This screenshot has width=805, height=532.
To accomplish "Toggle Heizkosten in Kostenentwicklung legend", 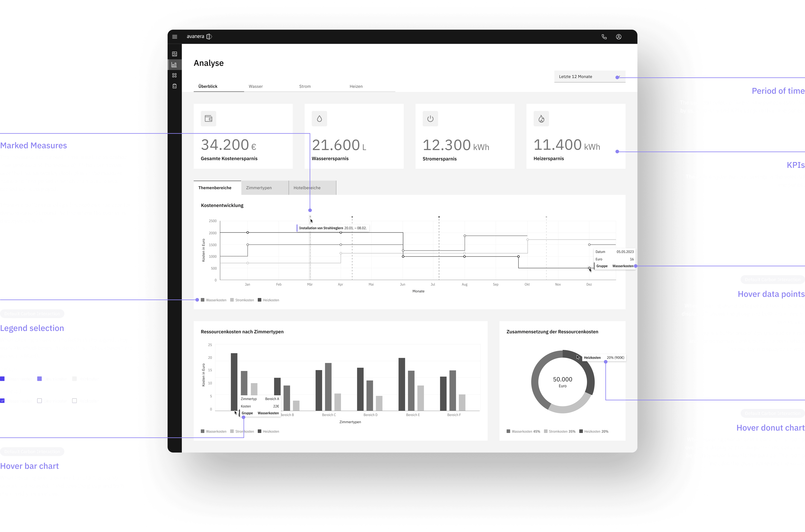I will coord(268,300).
